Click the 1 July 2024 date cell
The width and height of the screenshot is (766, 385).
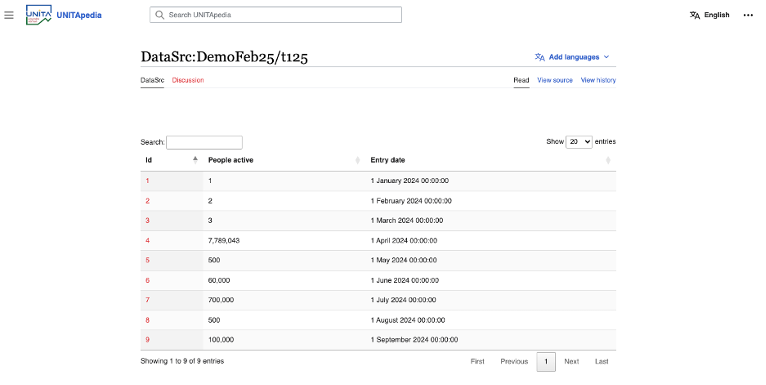click(x=490, y=300)
